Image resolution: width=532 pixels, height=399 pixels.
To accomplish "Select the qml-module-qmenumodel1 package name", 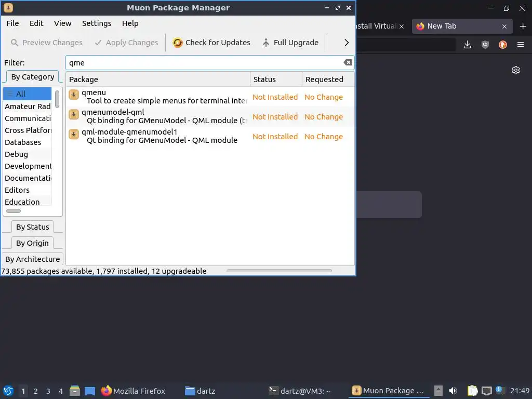I will tap(129, 131).
